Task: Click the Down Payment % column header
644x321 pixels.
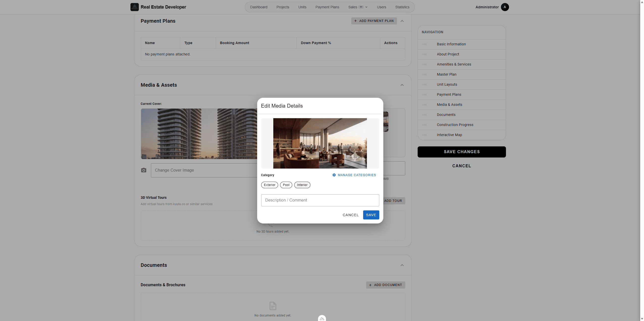Action: click(x=338, y=43)
